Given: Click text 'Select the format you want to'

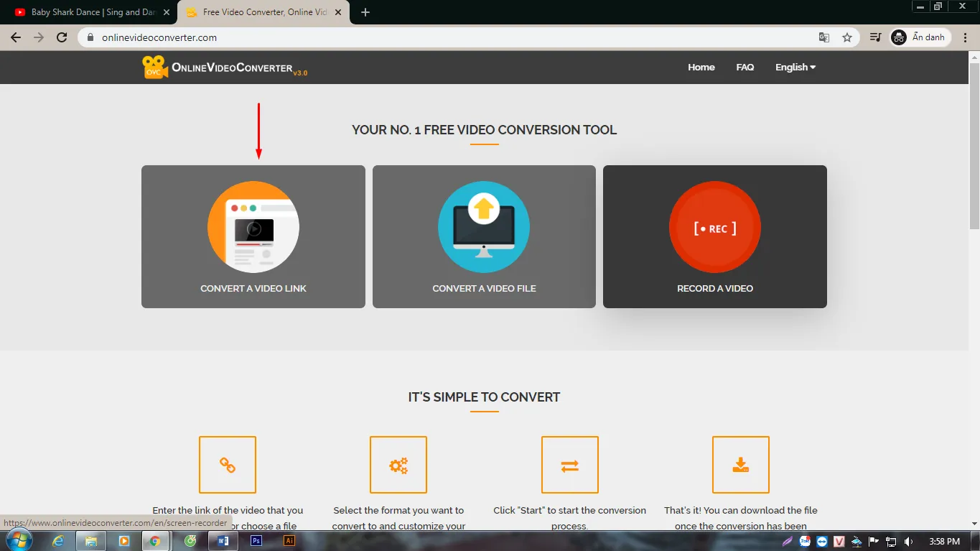Looking at the screenshot, I should tap(398, 510).
